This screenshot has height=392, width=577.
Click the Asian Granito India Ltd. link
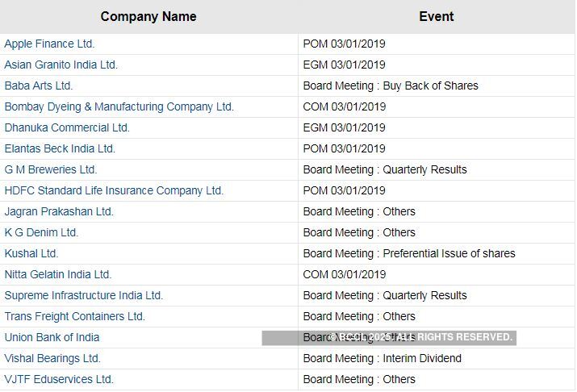click(61, 65)
